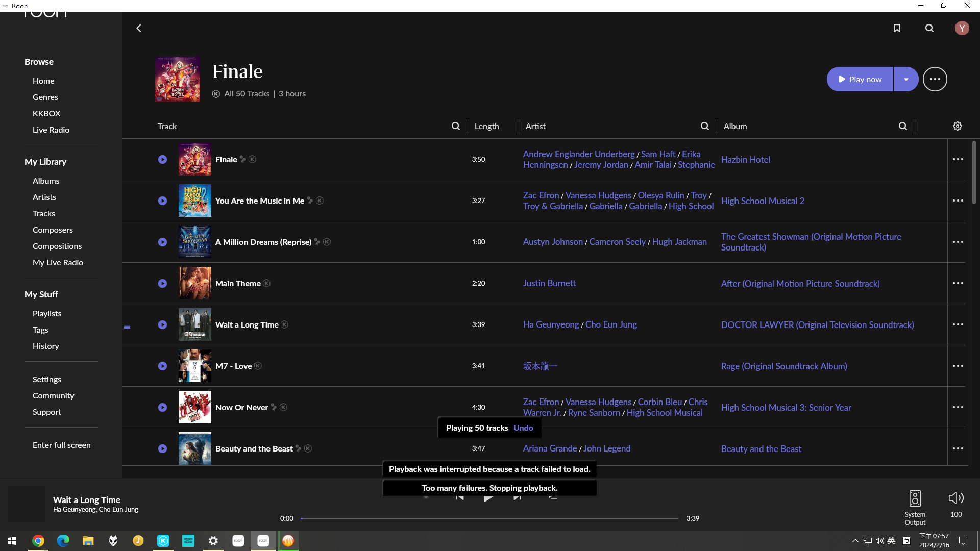This screenshot has width=980, height=551.
Task: Expand the Play now dropdown arrow
Action: pyautogui.click(x=906, y=79)
